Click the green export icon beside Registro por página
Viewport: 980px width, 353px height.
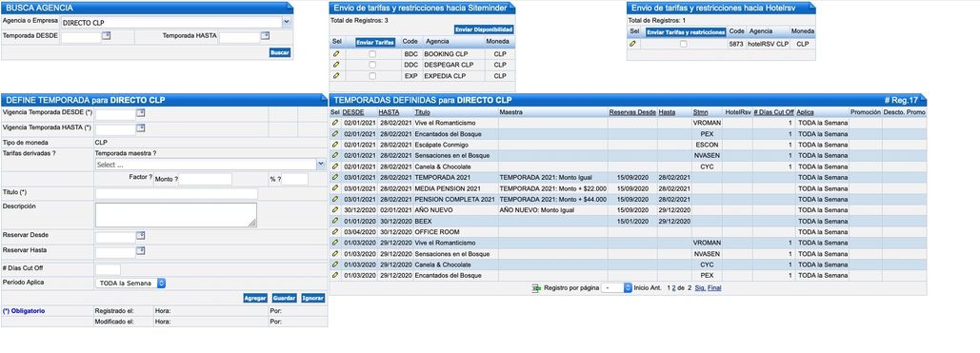point(535,288)
